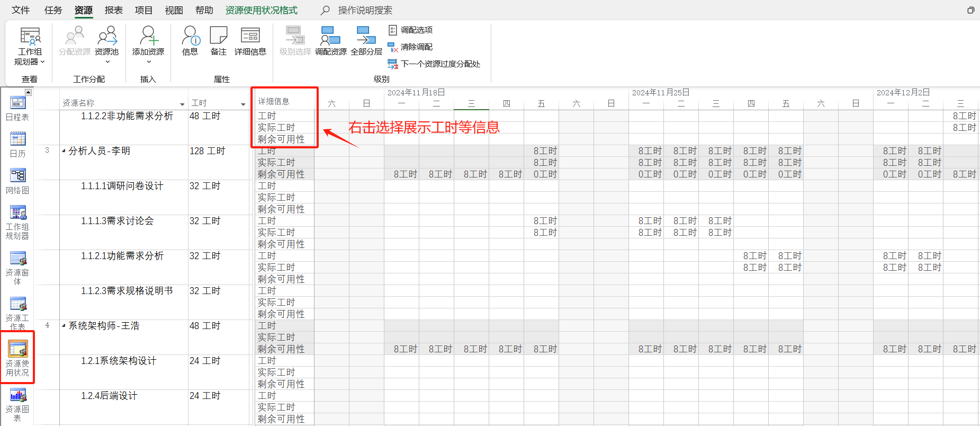Open the 文件 menu
This screenshot has height=426, width=980.
click(x=21, y=10)
